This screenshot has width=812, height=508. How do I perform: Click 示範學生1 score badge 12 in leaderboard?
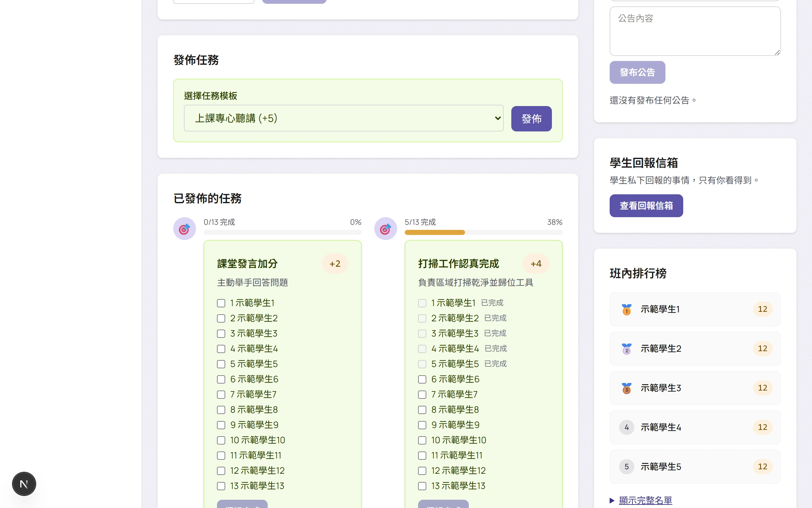(762, 309)
